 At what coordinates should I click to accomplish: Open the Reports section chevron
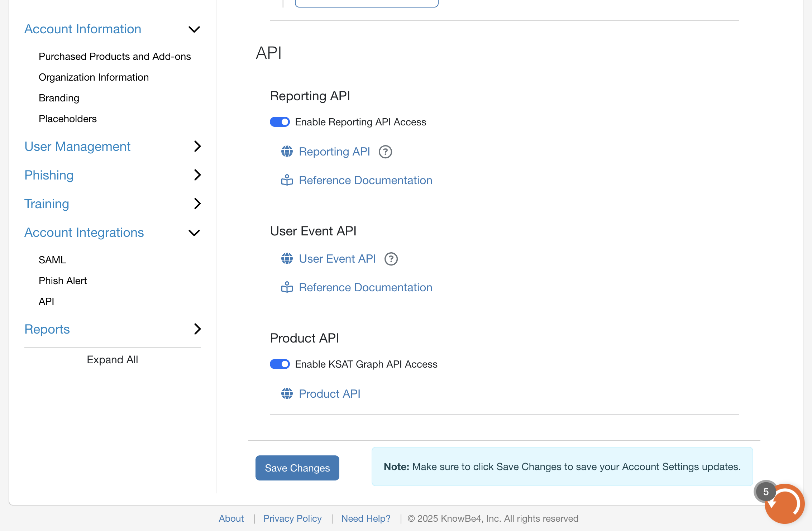tap(197, 329)
